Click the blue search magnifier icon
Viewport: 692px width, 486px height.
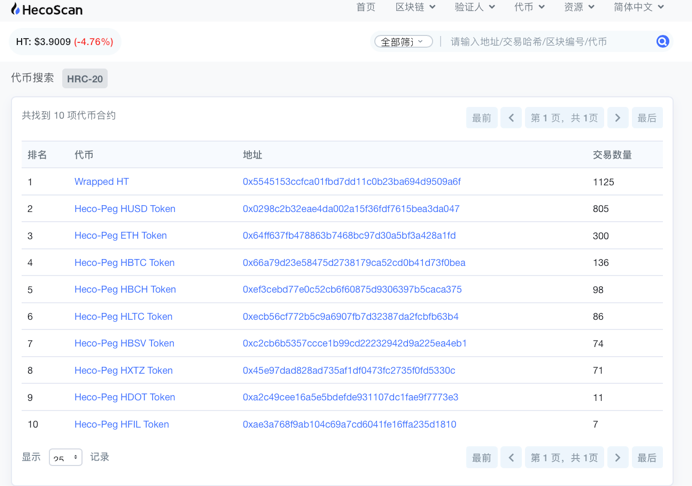click(x=662, y=41)
